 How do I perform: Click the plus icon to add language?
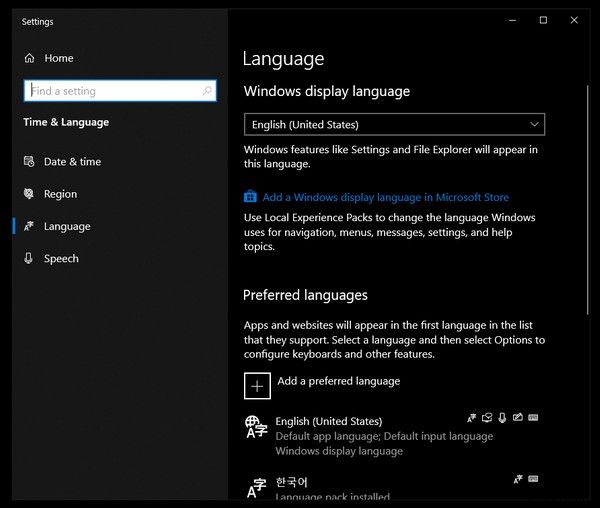[257, 385]
